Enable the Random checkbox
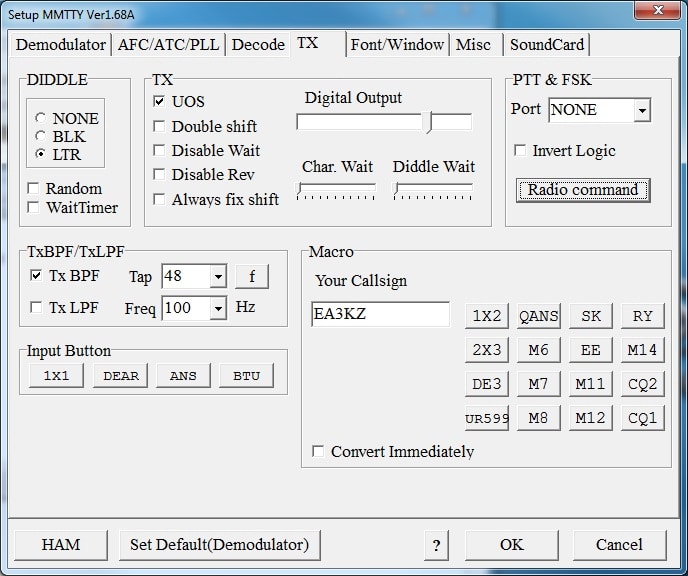The image size is (688, 576). (33, 188)
